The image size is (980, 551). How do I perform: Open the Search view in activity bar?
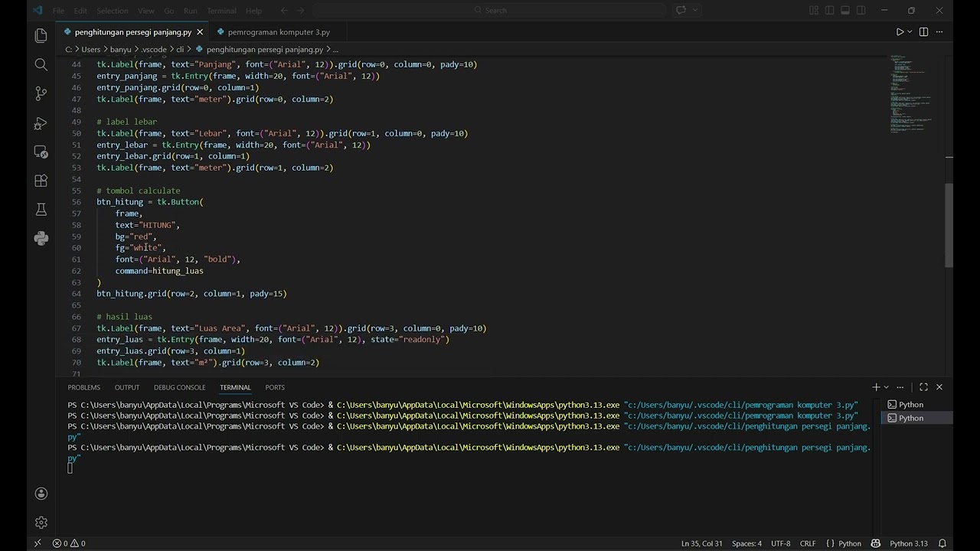point(41,64)
